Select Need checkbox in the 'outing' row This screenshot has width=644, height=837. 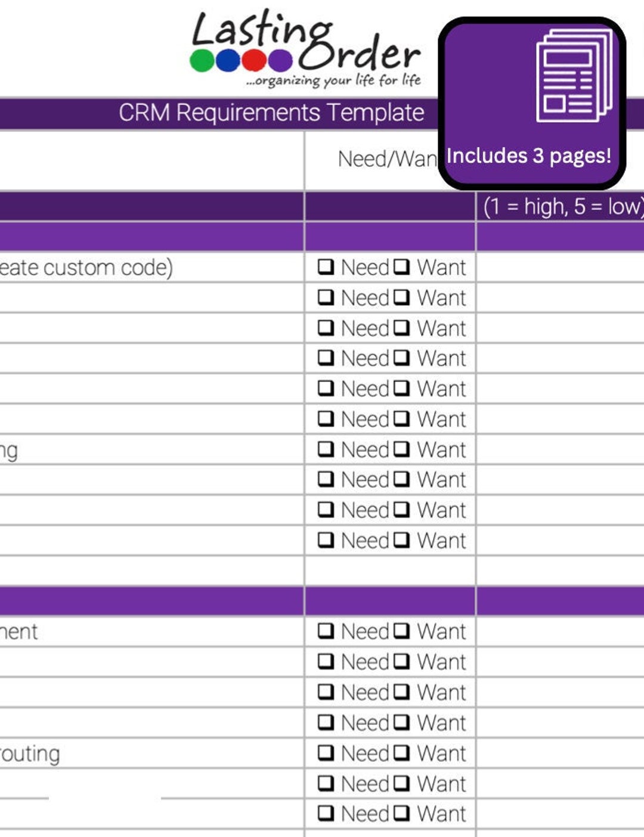[x=326, y=752]
